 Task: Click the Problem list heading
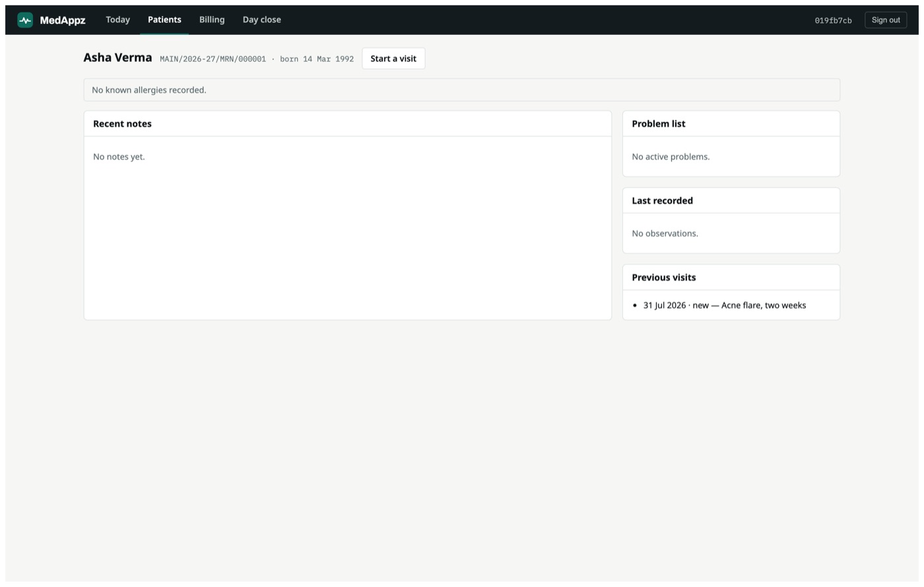point(659,123)
